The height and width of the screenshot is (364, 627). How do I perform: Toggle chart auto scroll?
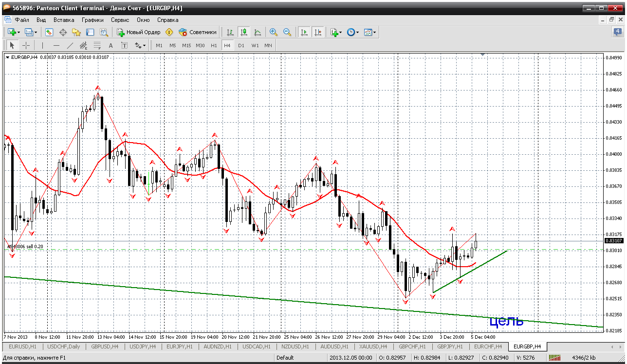(304, 32)
